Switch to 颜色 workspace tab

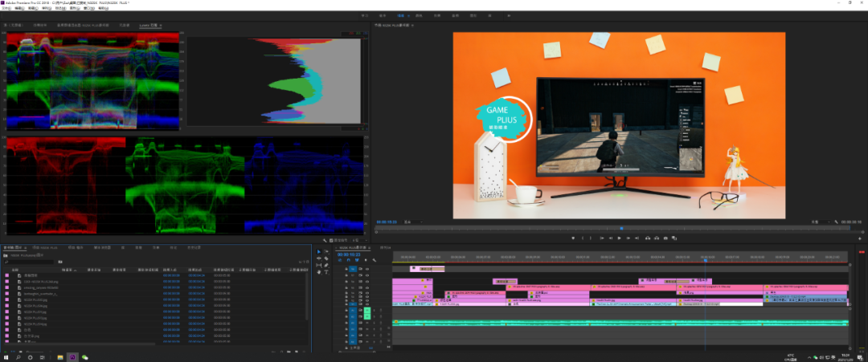click(x=419, y=15)
